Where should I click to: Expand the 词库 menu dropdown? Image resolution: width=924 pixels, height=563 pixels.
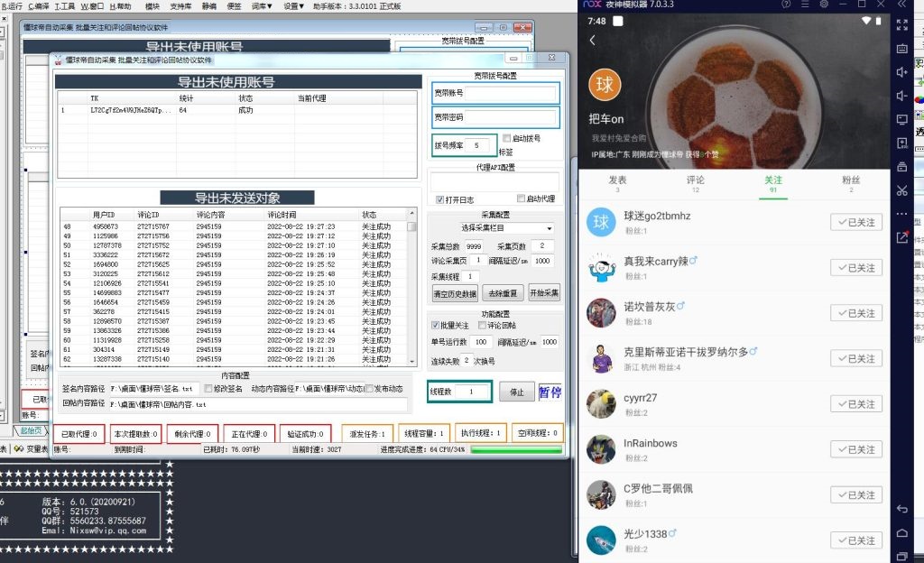click(x=262, y=5)
